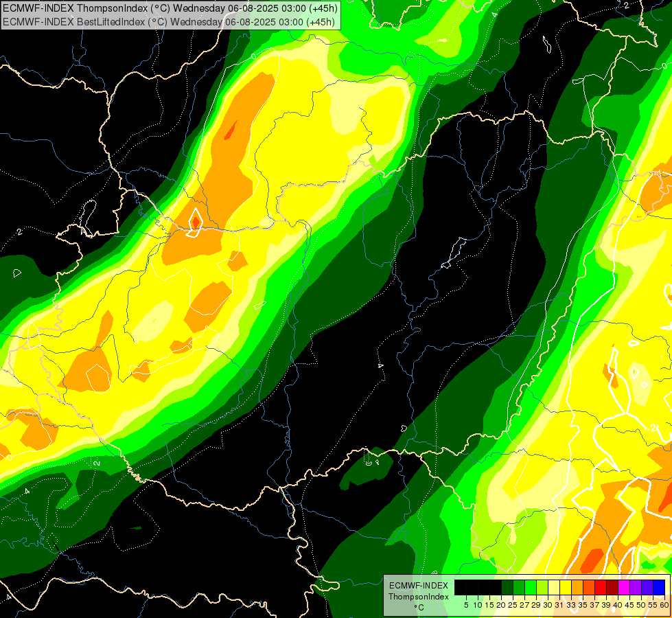Click the legend value label 50
672x618 pixels.
click(640, 605)
